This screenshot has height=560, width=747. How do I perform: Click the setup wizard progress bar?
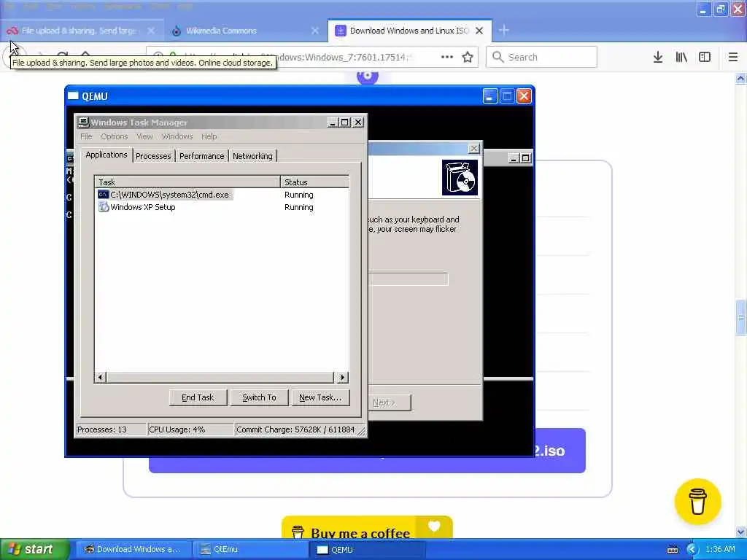point(409,279)
